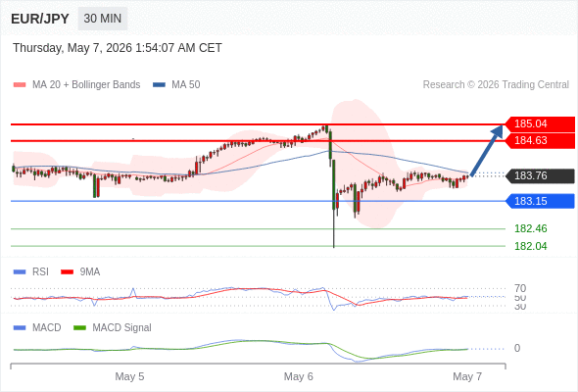Image resolution: width=578 pixels, height=392 pixels.
Task: Click the 182.46 green support value
Action: tap(530, 228)
